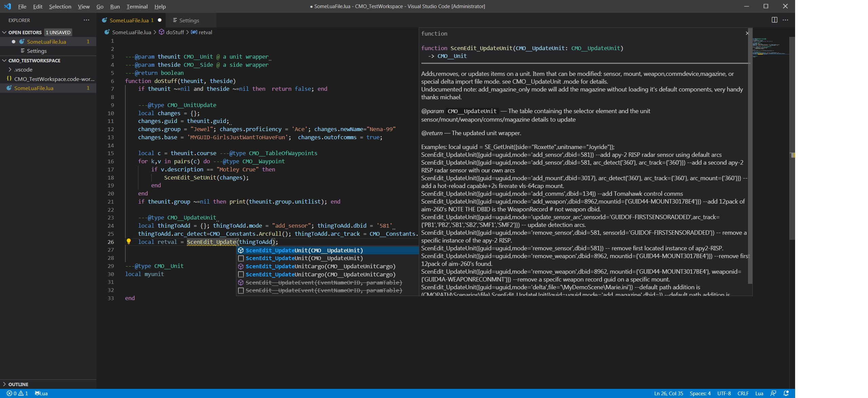Choose the second ScenEdit_UpdateUnitCargo suggestion

pyautogui.click(x=327, y=274)
